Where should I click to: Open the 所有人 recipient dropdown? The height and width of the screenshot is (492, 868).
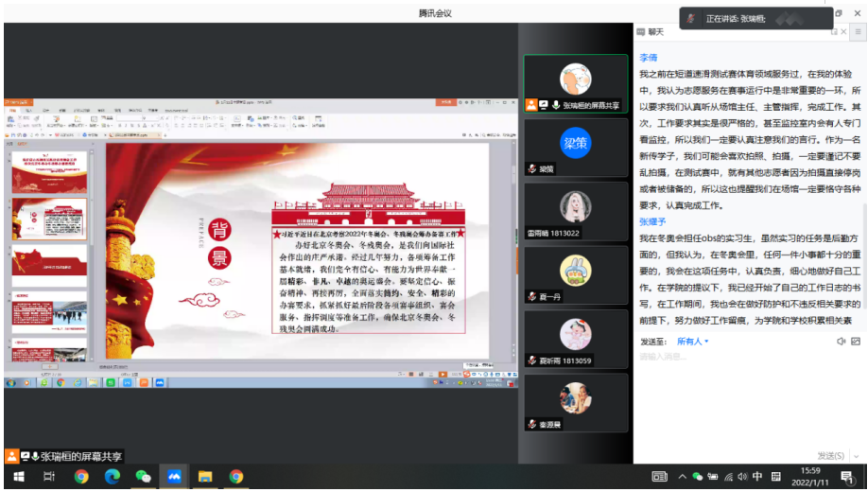(x=692, y=342)
